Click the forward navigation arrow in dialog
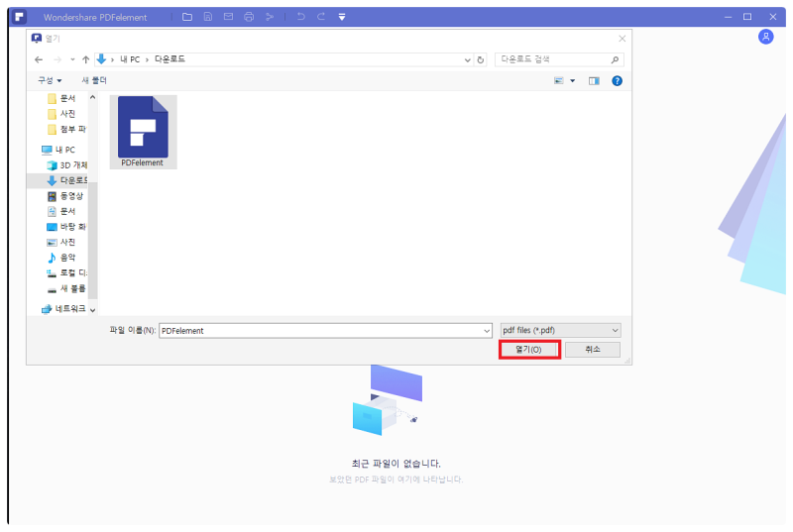 coord(57,59)
